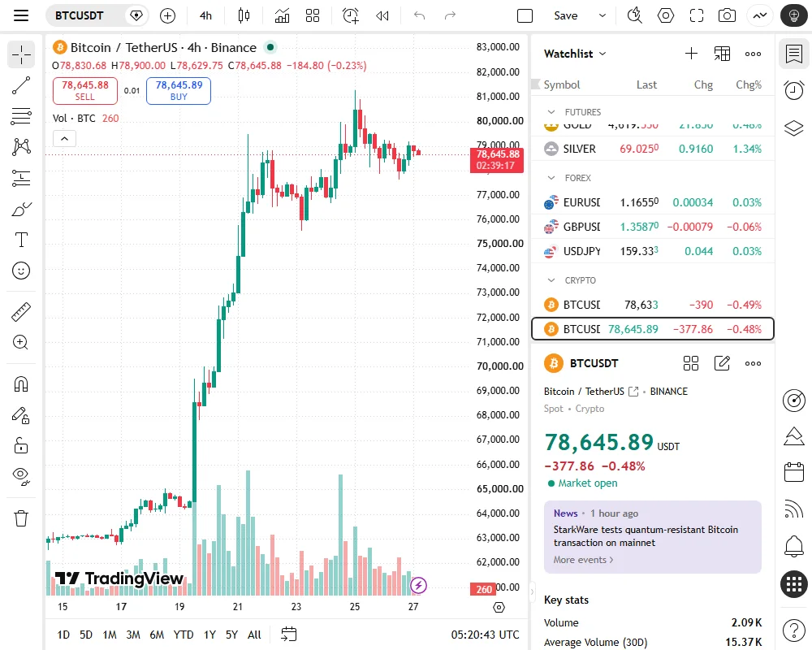The width and height of the screenshot is (812, 650).
Task: Open chart settings hexagon icon
Action: click(x=666, y=15)
